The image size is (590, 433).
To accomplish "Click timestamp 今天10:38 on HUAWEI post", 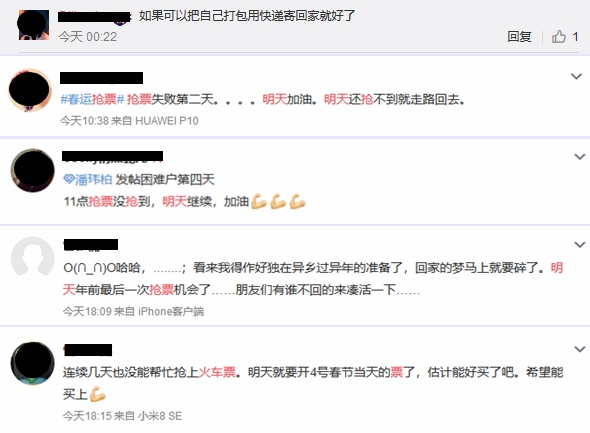I will (x=85, y=121).
